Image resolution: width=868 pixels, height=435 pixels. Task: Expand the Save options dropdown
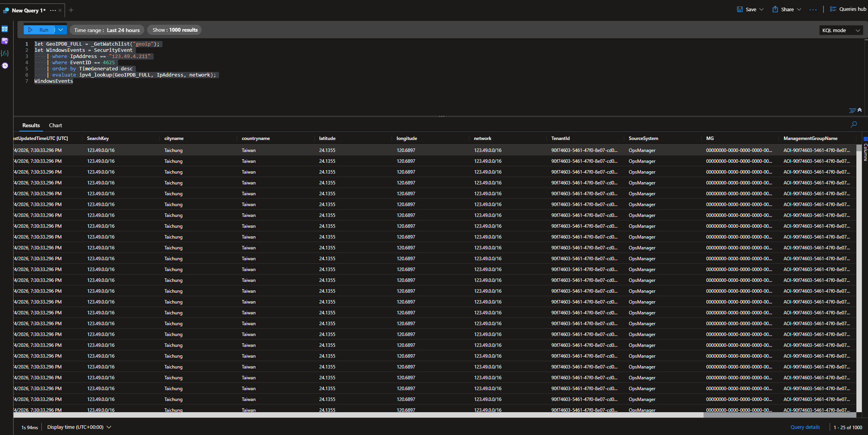point(762,9)
